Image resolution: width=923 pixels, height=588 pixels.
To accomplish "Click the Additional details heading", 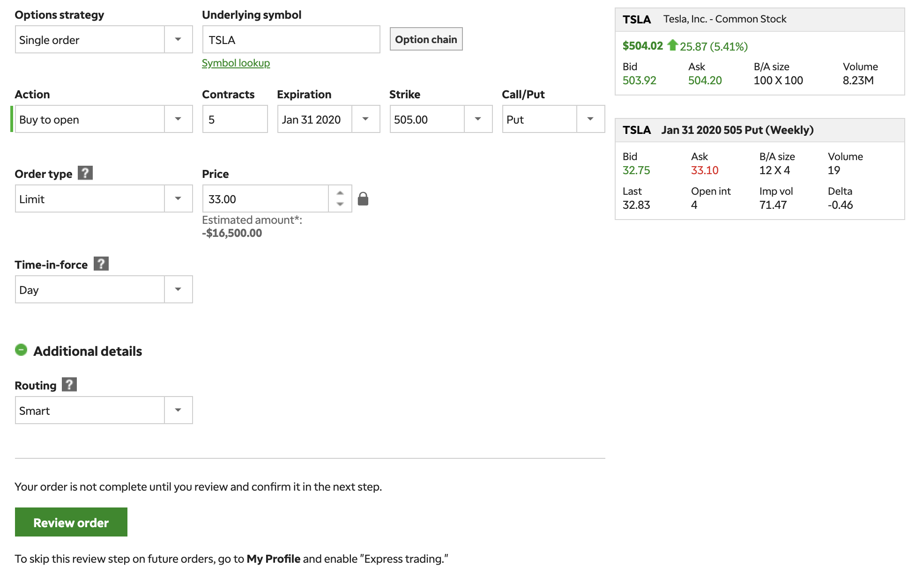I will click(88, 351).
